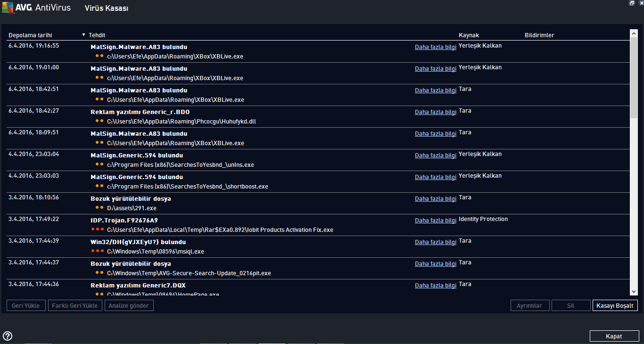This screenshot has width=644, height=344.
Task: Open Daha fazla bilgi for 18:10:56 entry
Action: (436, 199)
